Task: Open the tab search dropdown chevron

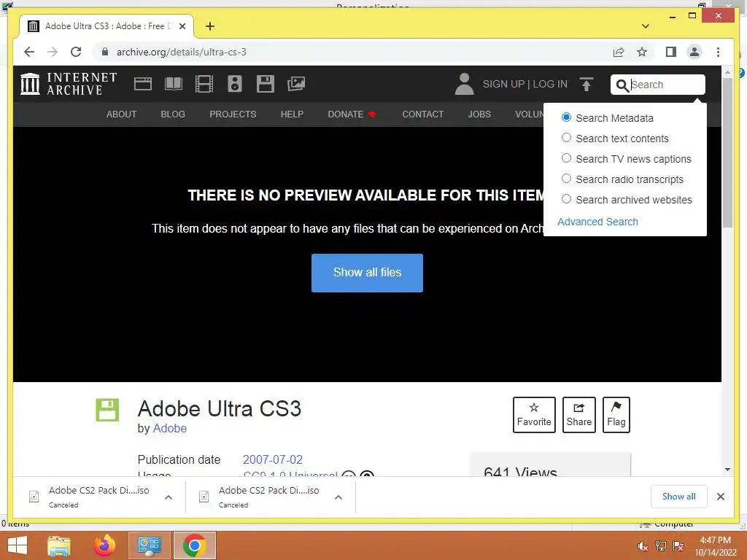Action: click(646, 26)
